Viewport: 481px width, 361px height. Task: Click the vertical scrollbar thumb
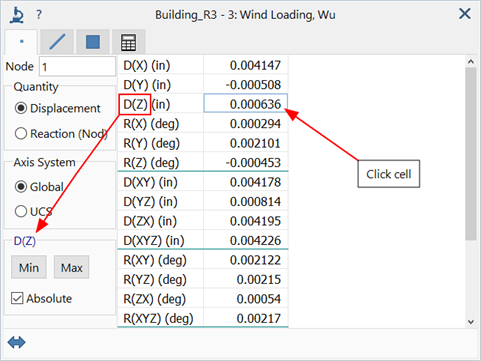(471, 153)
